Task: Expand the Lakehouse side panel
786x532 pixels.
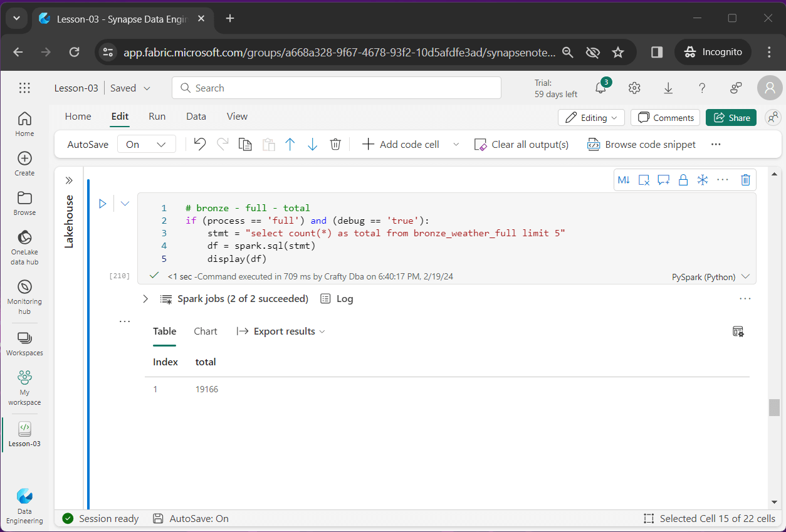Action: coord(69,180)
